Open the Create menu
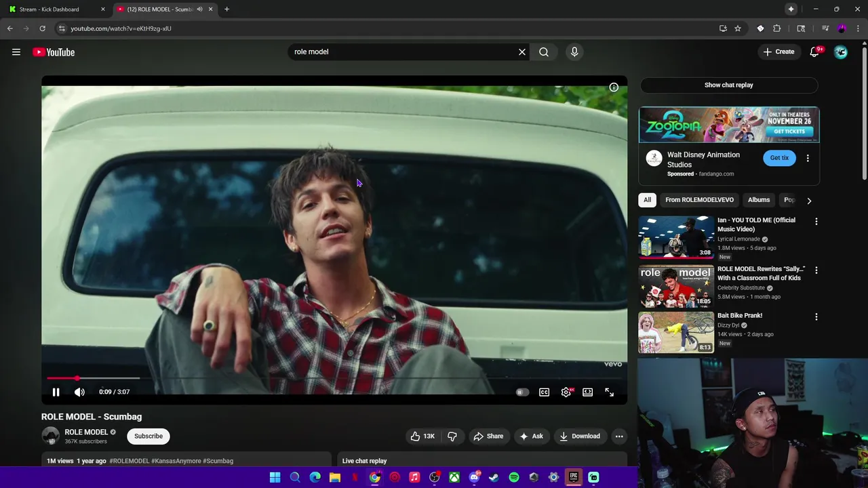The height and width of the screenshot is (488, 868). coord(778,52)
